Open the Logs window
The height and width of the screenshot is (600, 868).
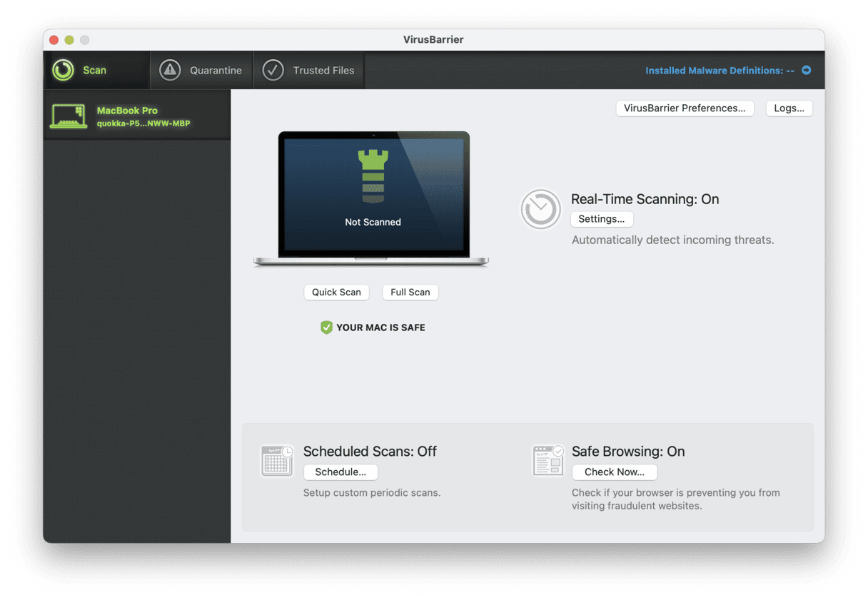pyautogui.click(x=789, y=108)
